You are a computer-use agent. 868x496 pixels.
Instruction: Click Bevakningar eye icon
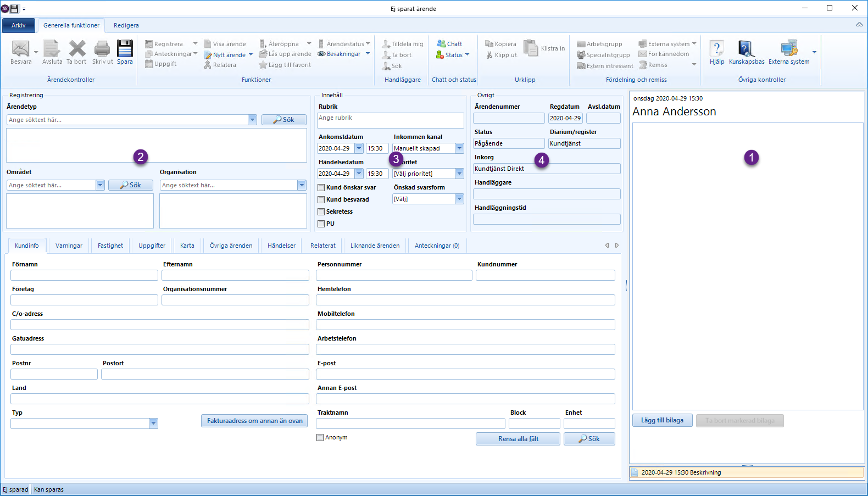[x=321, y=54]
